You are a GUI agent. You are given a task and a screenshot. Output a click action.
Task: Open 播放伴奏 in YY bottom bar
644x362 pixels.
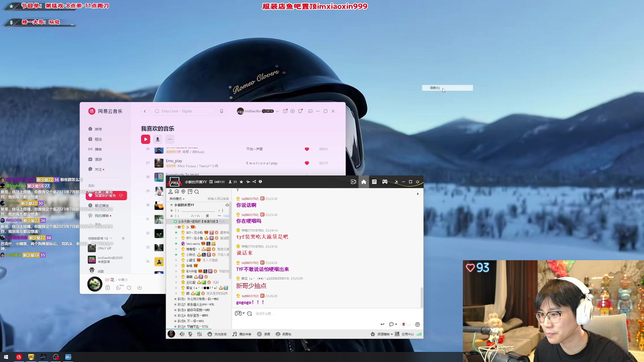pyautogui.click(x=242, y=334)
